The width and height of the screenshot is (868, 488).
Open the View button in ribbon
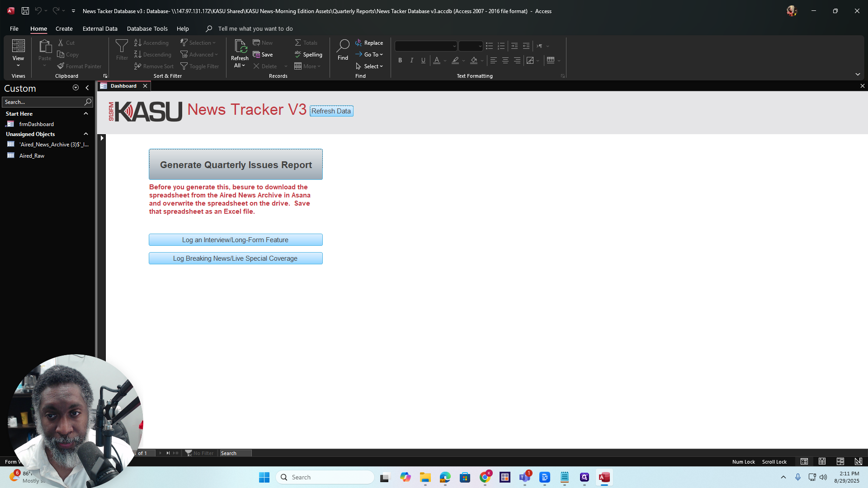(18, 53)
